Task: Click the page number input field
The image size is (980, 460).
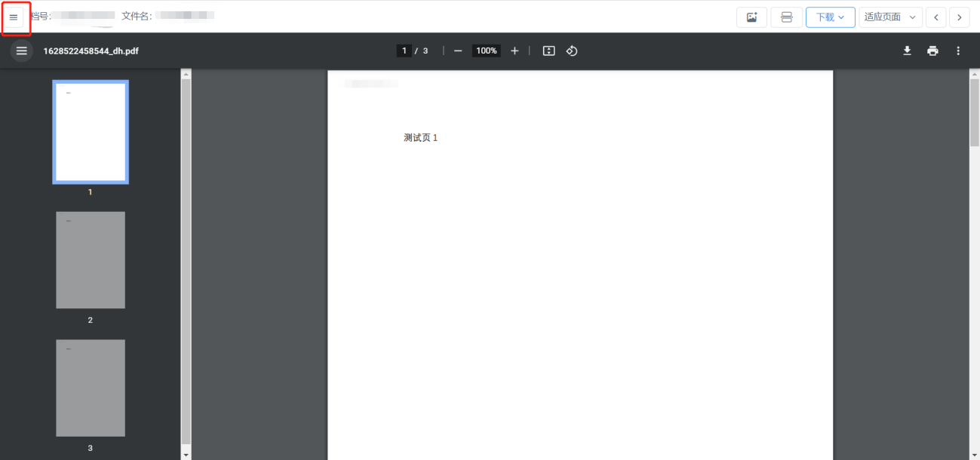Action: (404, 51)
